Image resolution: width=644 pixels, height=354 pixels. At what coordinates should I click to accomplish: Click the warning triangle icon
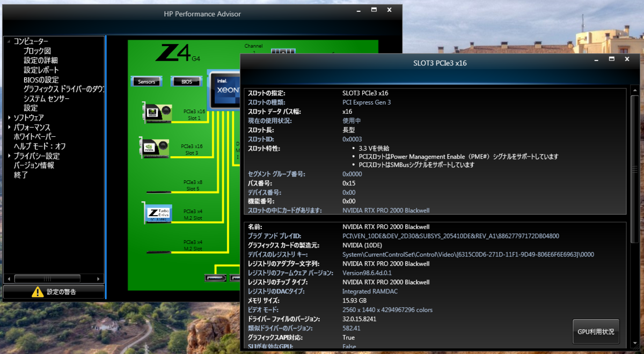click(38, 292)
